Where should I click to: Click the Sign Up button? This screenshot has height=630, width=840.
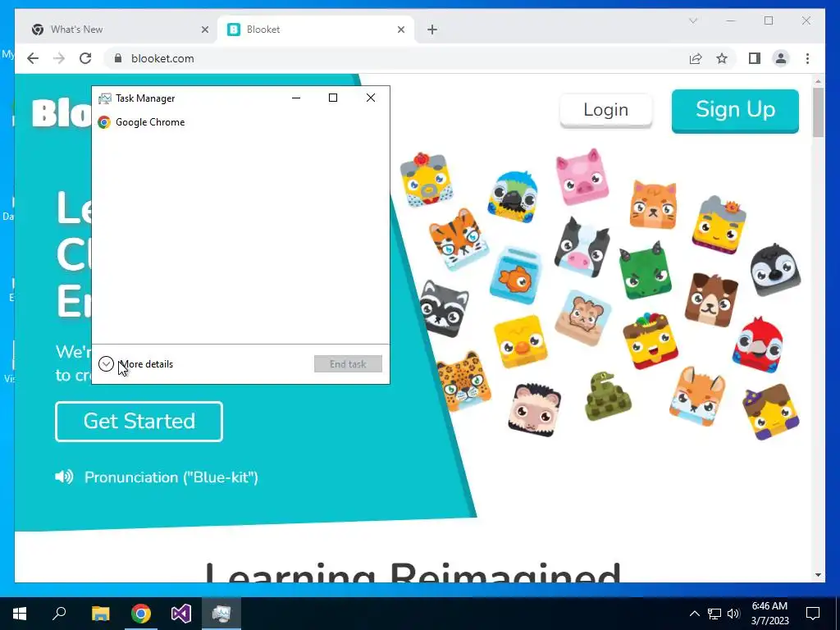(x=735, y=111)
